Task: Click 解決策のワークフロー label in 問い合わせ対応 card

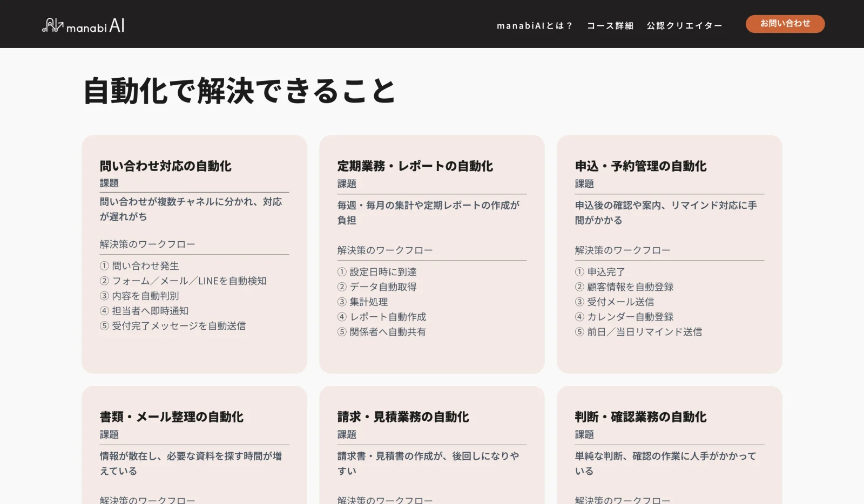Action: pos(147,245)
